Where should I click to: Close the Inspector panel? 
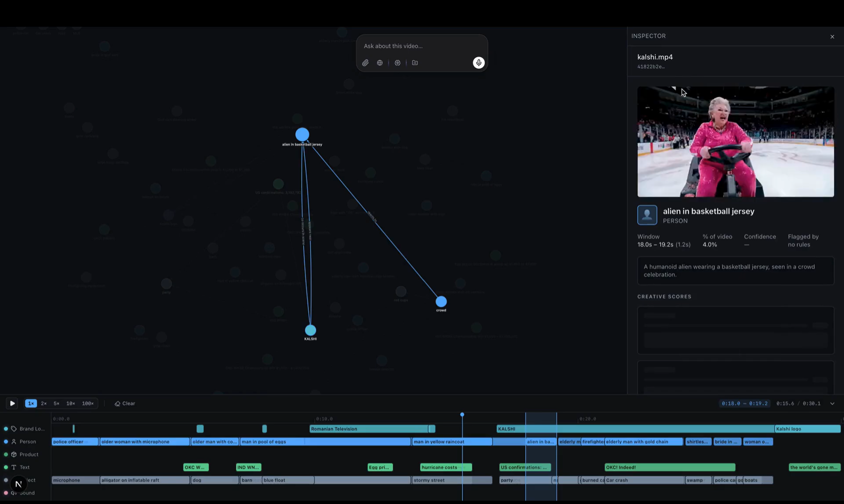(832, 37)
